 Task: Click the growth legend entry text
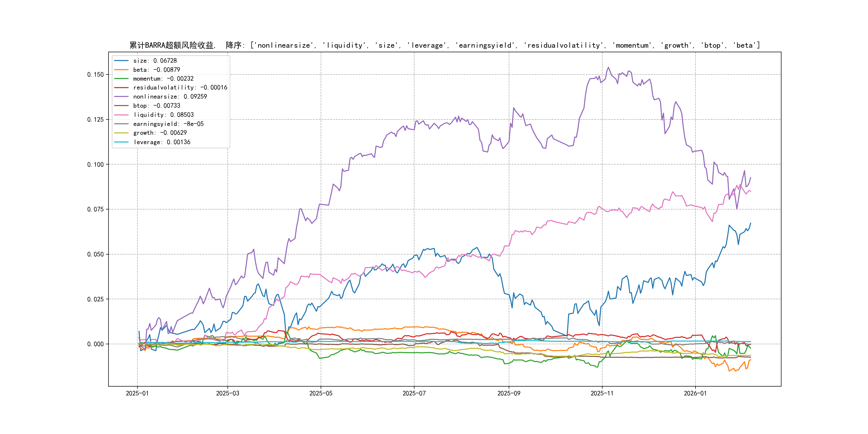point(160,133)
